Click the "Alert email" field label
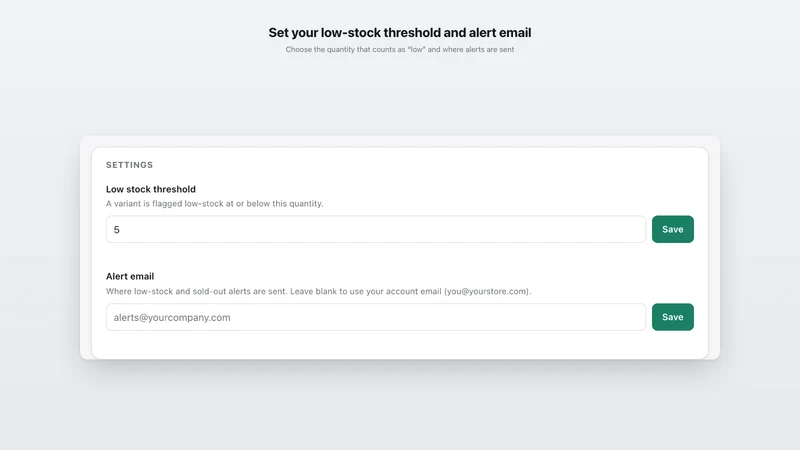 (130, 277)
